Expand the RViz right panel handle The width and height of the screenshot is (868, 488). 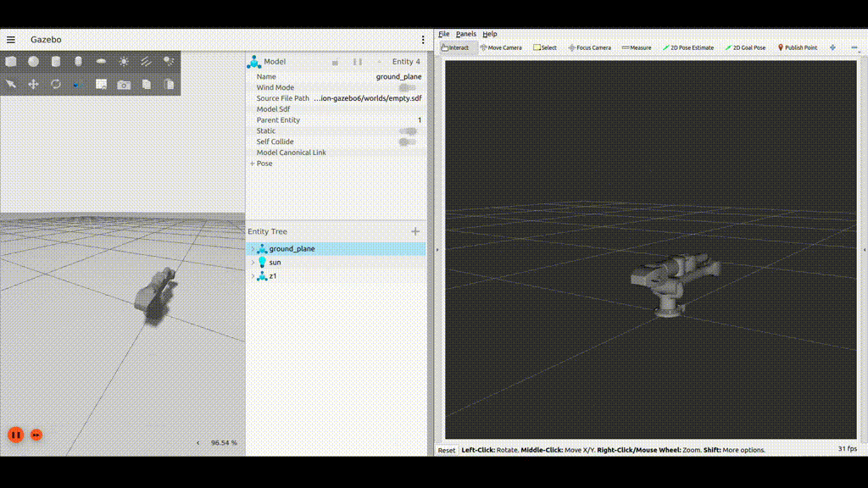click(864, 250)
